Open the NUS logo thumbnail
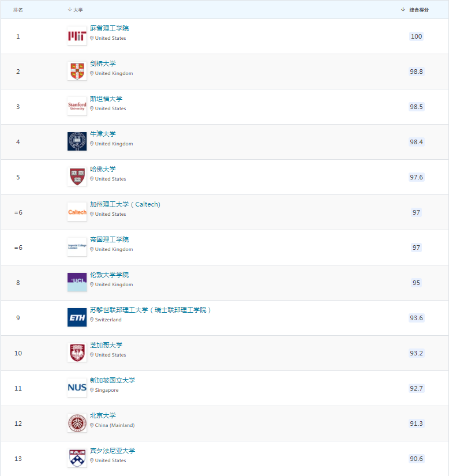This screenshot has width=449, height=476. pyautogui.click(x=77, y=388)
